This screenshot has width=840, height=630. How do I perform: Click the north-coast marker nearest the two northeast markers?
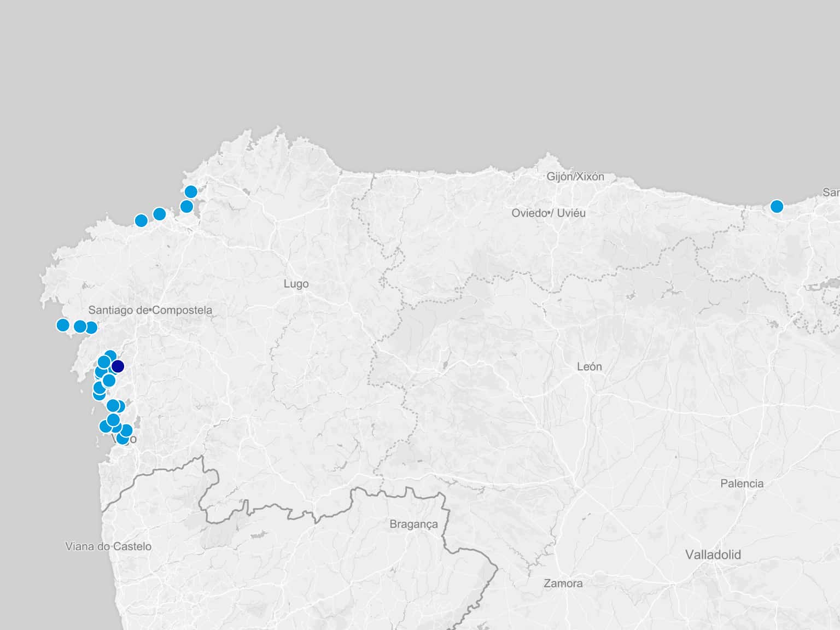click(x=159, y=214)
